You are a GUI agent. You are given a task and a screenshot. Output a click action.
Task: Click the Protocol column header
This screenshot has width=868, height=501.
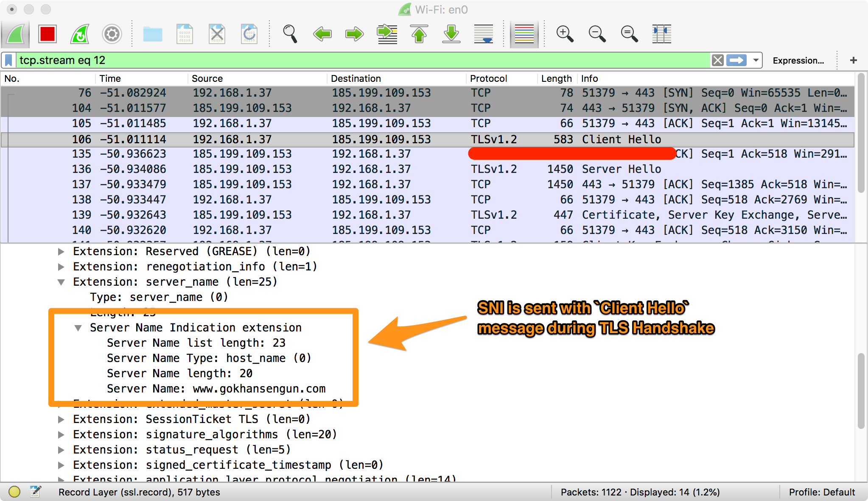pyautogui.click(x=488, y=78)
